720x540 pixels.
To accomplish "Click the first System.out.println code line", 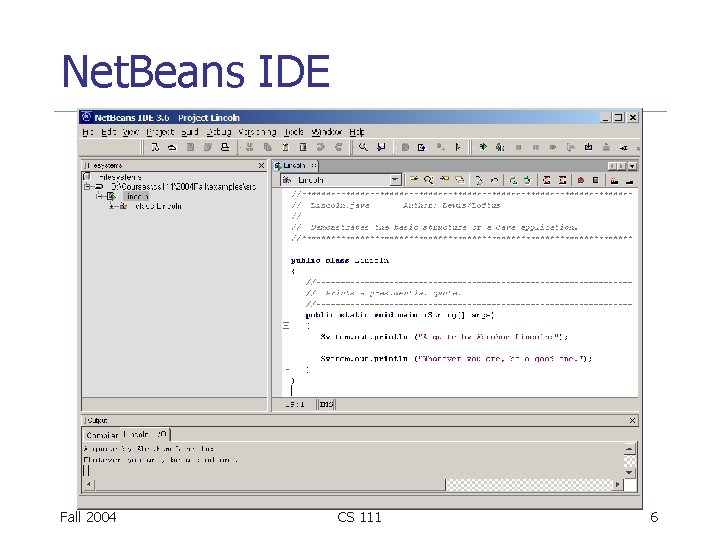I will click(x=444, y=337).
